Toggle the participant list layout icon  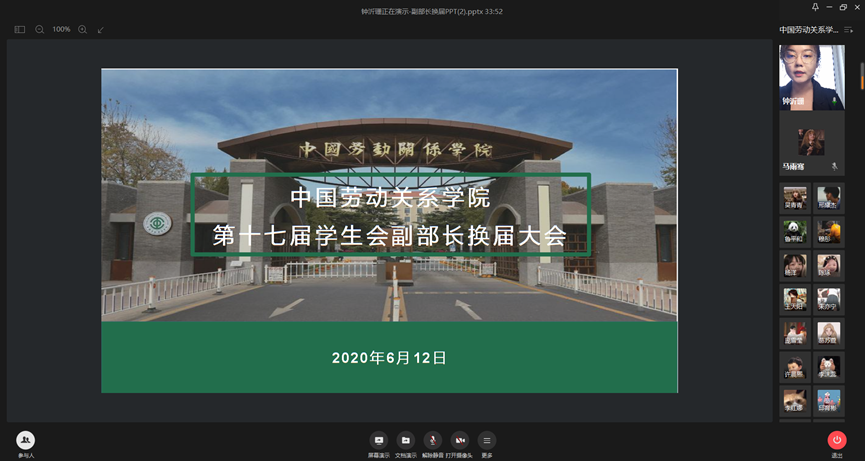(x=848, y=30)
